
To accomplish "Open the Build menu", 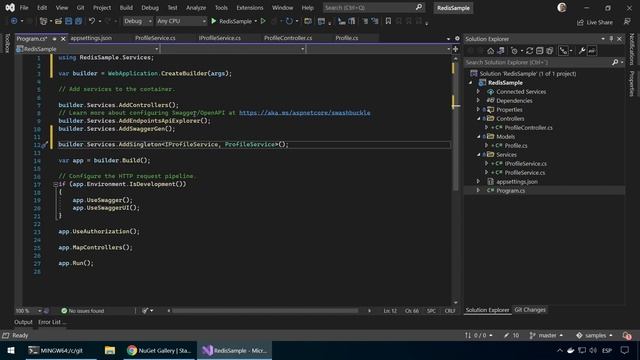I will pyautogui.click(x=126, y=8).
